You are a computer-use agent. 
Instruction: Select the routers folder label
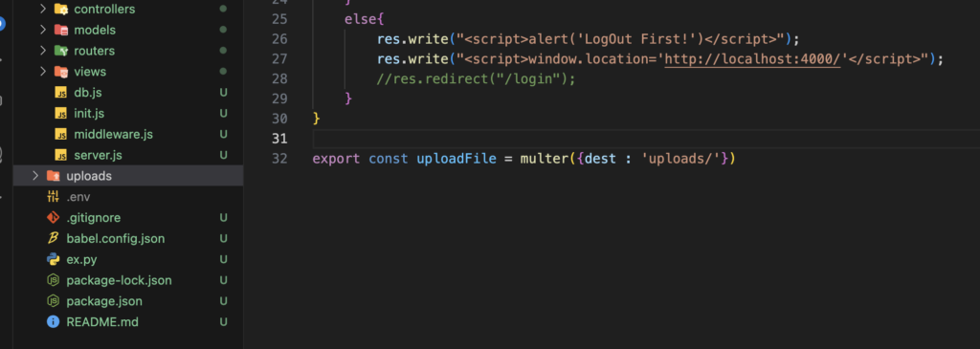point(95,51)
